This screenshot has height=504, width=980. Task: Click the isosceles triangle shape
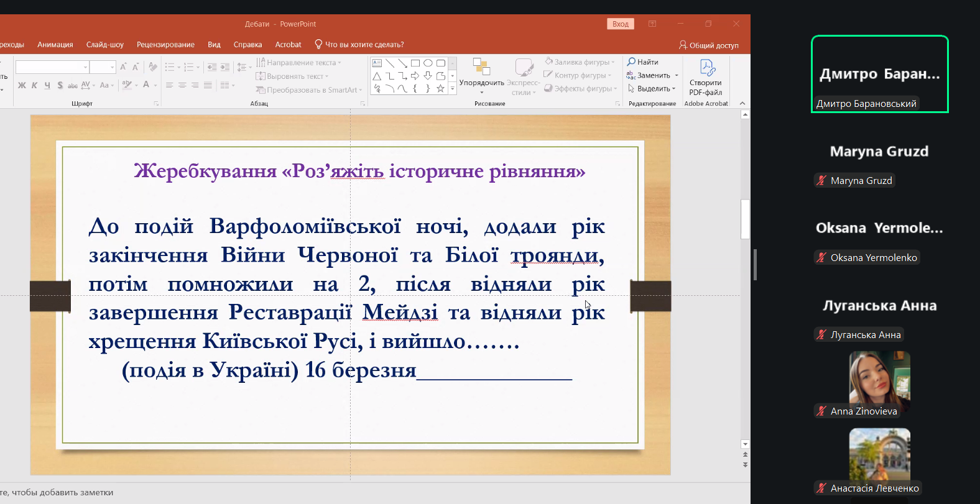[377, 76]
